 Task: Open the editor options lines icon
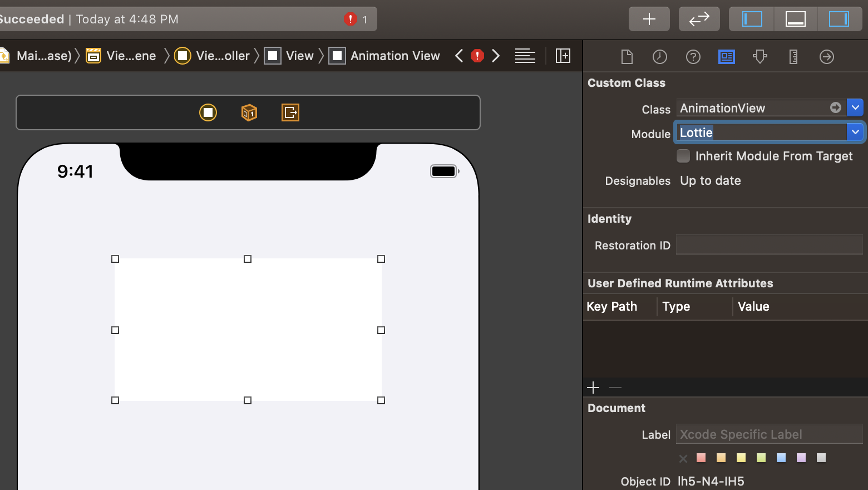[525, 56]
